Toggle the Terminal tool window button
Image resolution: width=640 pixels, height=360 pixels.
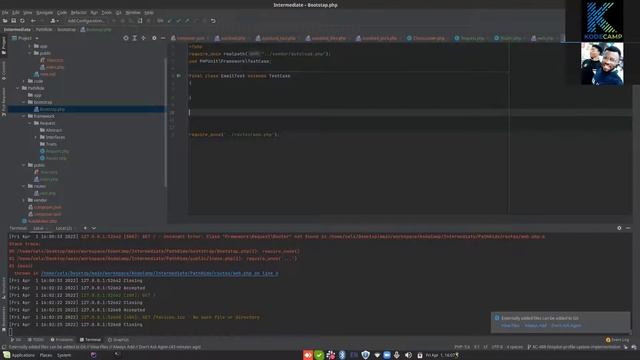[x=90, y=340]
